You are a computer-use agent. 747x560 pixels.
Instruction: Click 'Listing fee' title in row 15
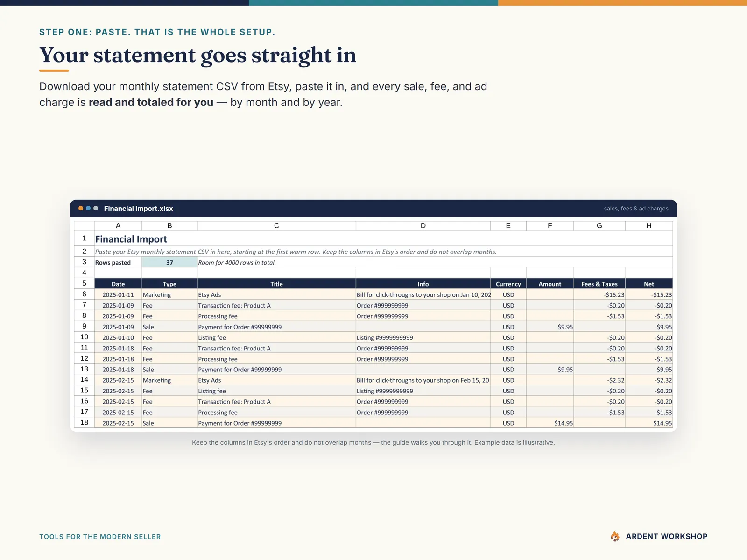pyautogui.click(x=276, y=391)
